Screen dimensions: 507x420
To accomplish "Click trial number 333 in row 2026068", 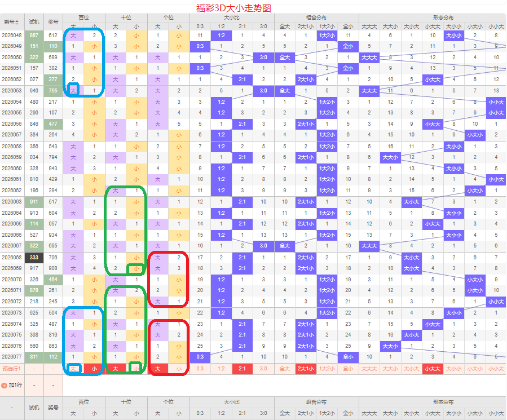I will (x=34, y=258).
